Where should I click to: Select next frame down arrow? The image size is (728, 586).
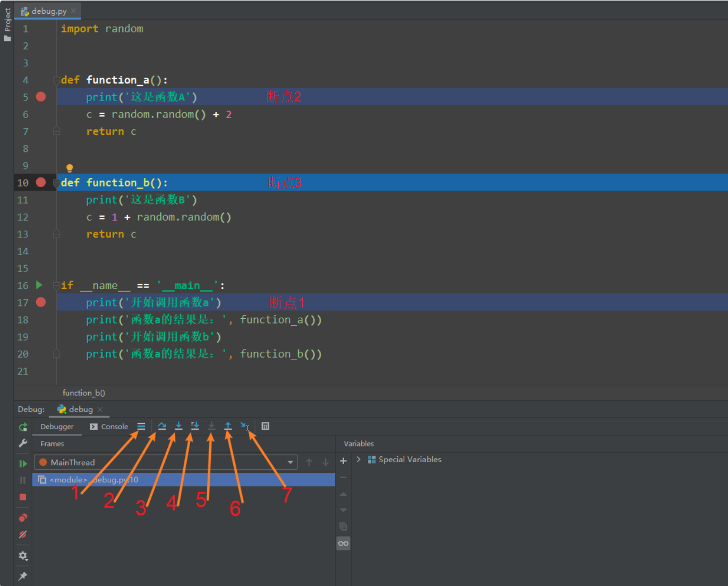click(326, 462)
